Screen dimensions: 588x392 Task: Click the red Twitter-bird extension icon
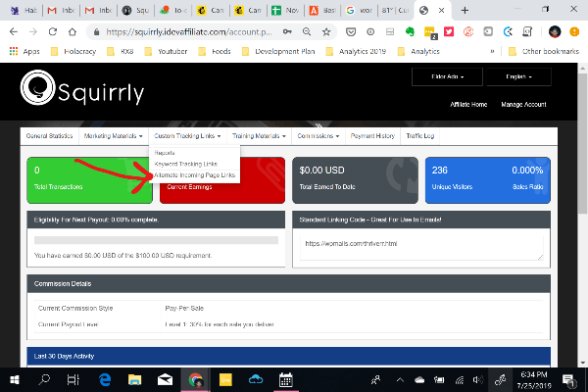point(449,32)
